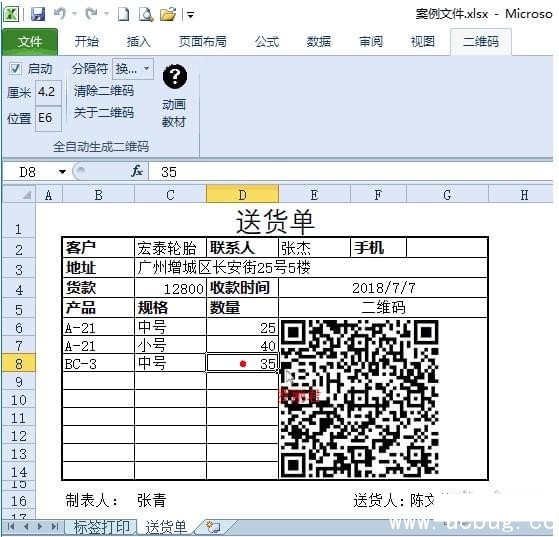Insert a new worksheet icon
The width and height of the screenshot is (559, 537).
pos(213,527)
